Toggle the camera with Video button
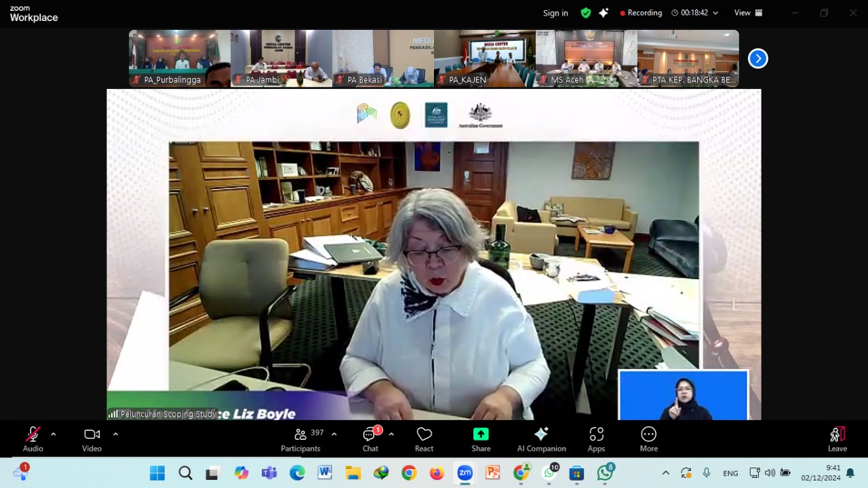 coord(92,439)
